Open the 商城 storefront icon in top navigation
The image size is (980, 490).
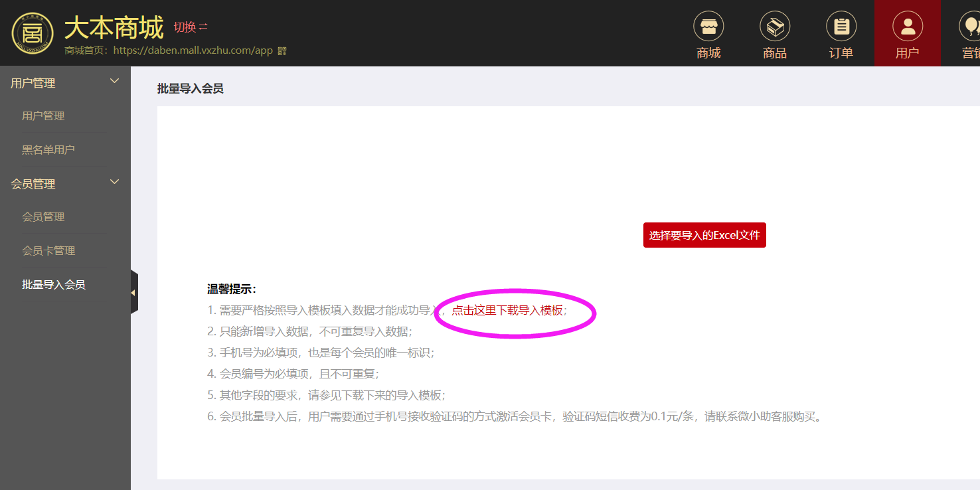pos(708,27)
